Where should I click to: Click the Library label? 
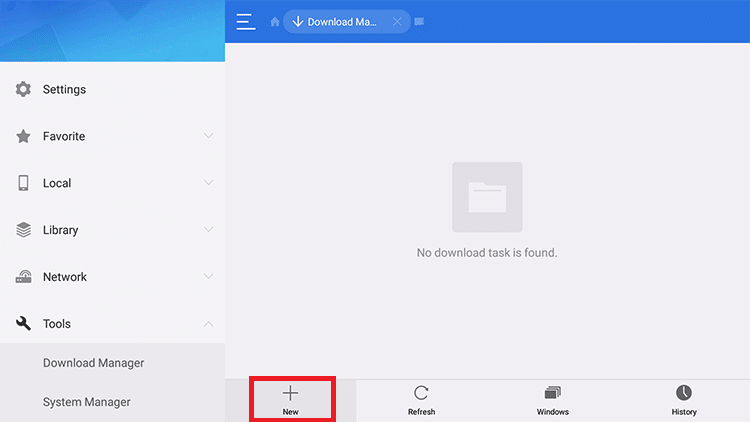(60, 230)
